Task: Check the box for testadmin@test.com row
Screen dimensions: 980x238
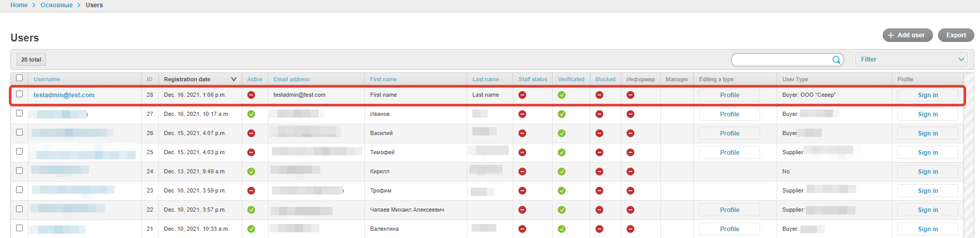Action: pos(20,94)
